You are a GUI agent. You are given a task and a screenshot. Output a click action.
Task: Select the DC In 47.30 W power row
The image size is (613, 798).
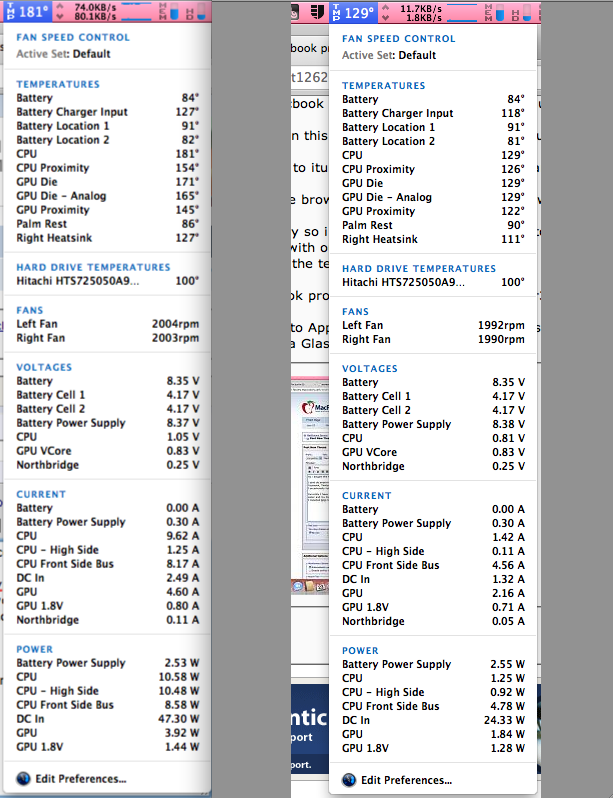tap(107, 719)
